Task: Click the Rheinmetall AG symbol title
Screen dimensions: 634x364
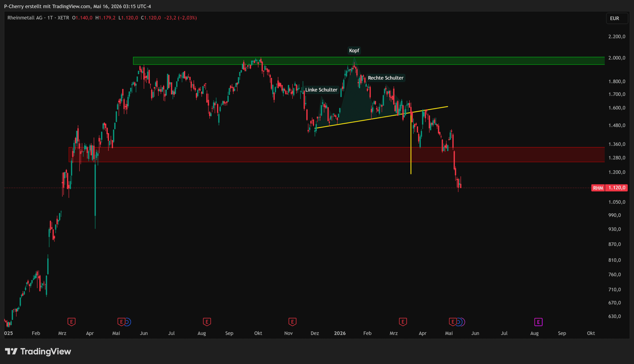Action: pos(25,18)
